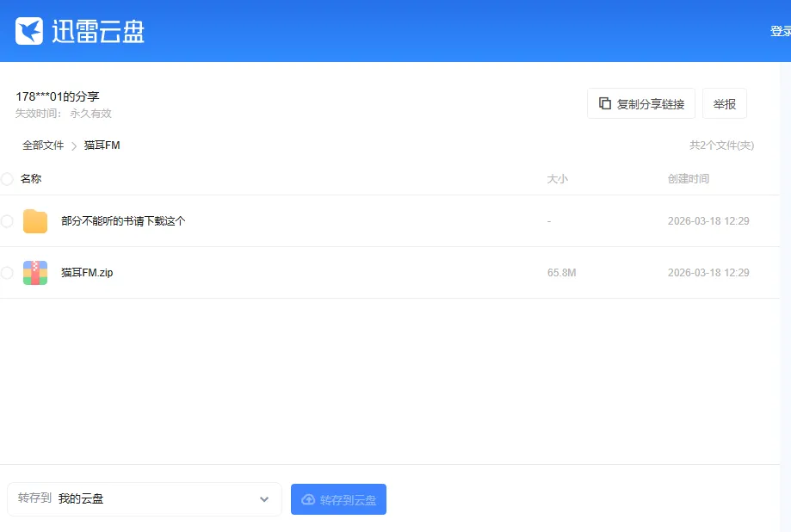Click the 复制分享链接 button
This screenshot has height=532, width=791.
point(641,103)
